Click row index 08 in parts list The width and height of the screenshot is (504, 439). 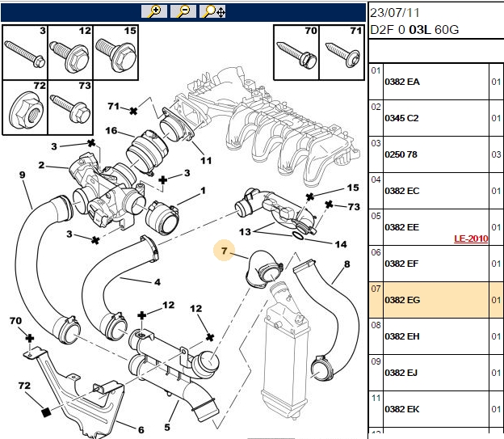coord(376,325)
